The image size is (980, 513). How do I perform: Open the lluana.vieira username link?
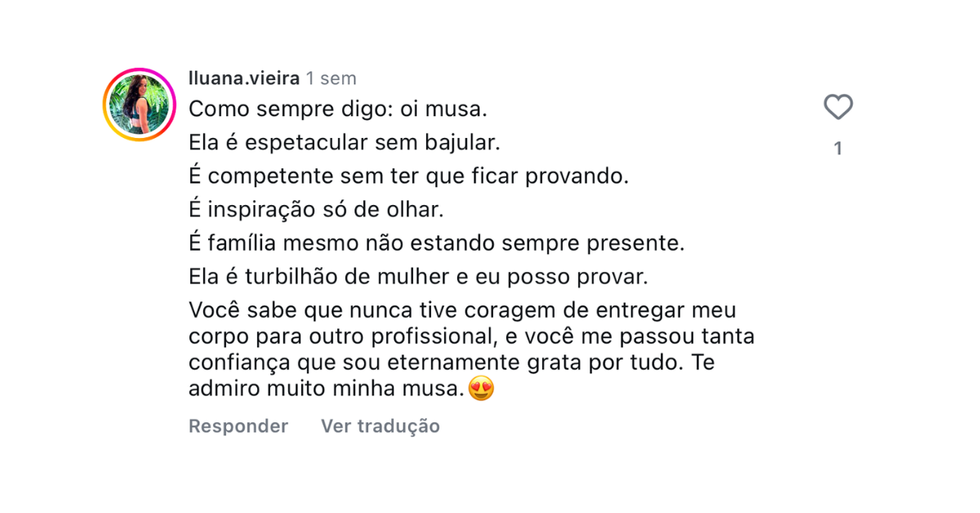coord(244,78)
